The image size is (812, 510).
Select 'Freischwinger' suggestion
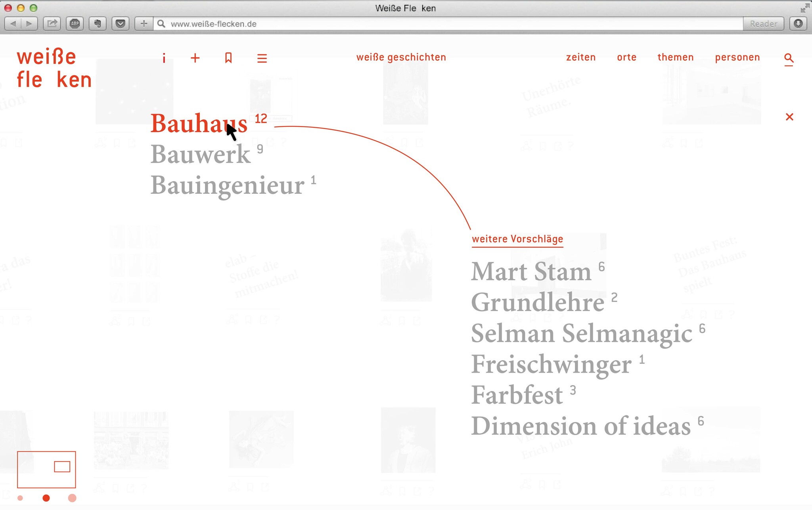click(551, 365)
